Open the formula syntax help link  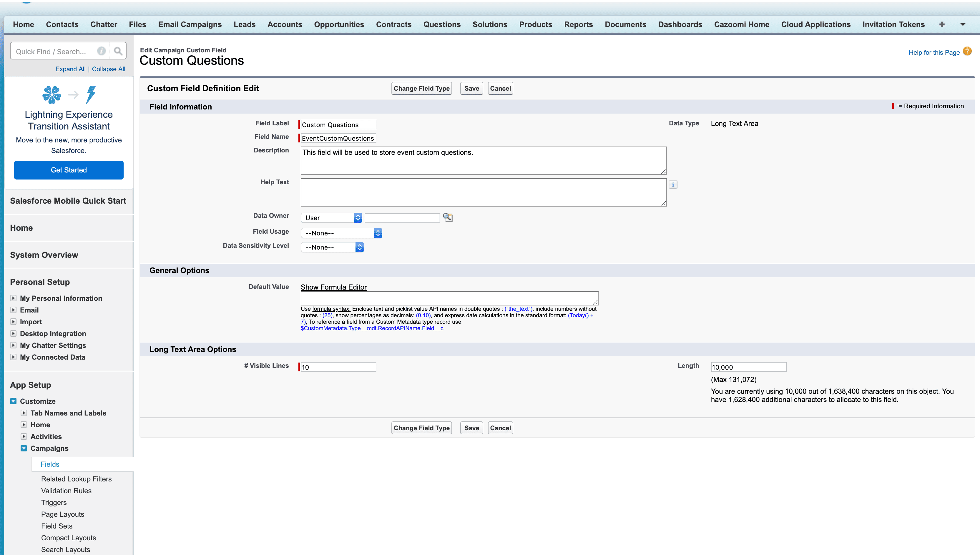click(331, 309)
